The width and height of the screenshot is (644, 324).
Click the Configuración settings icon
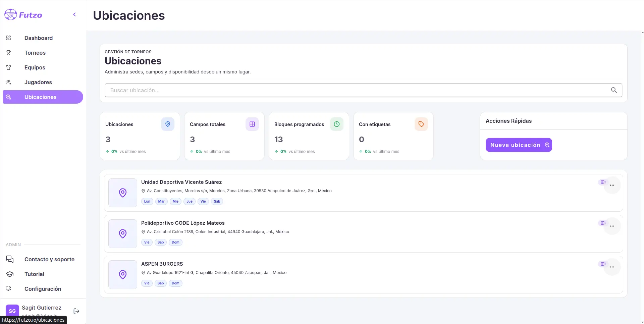coord(9,289)
